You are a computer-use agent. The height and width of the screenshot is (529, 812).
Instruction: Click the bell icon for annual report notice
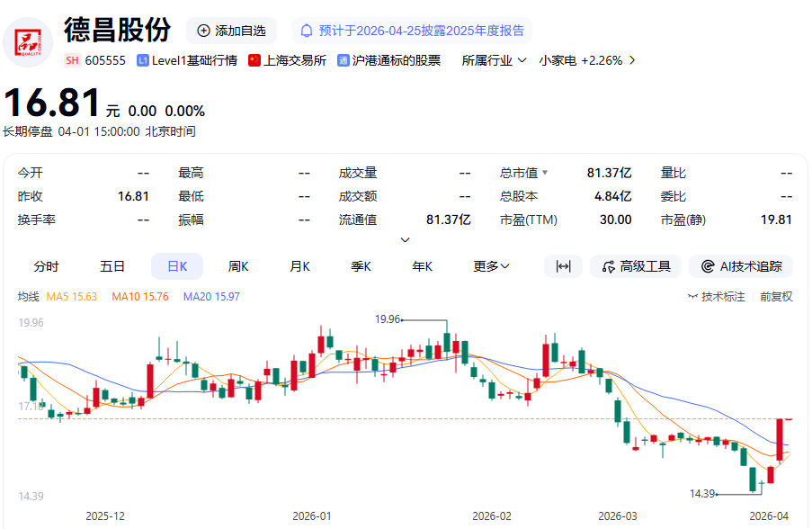coord(307,31)
